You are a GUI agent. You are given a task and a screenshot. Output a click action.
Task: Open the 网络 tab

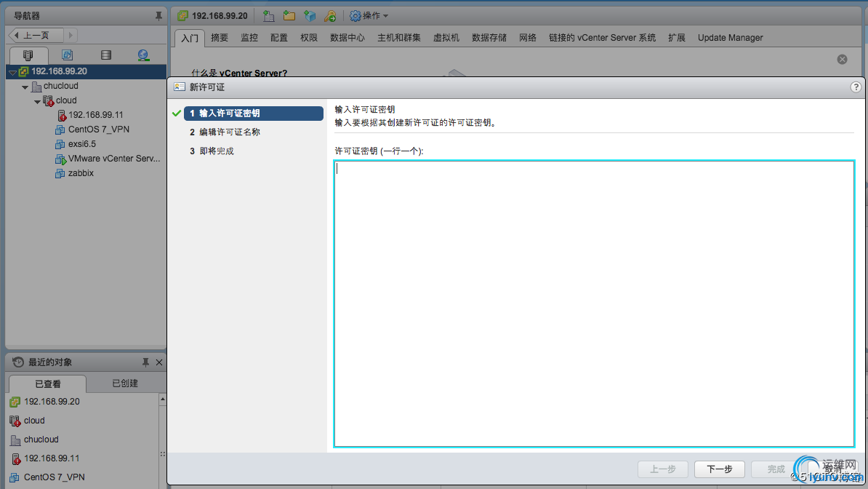coord(528,38)
